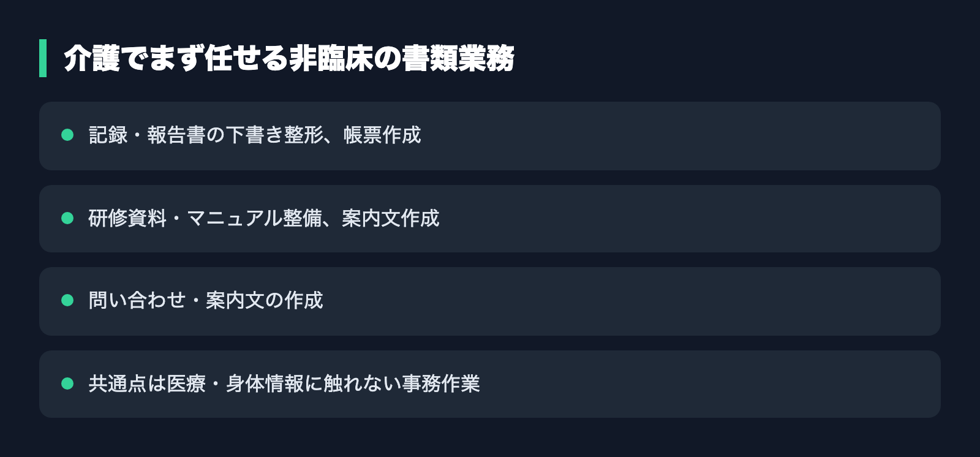Select the slide title 介護でまず任せる非臨床の書類業務
The width and height of the screenshot is (980, 457).
tap(289, 58)
